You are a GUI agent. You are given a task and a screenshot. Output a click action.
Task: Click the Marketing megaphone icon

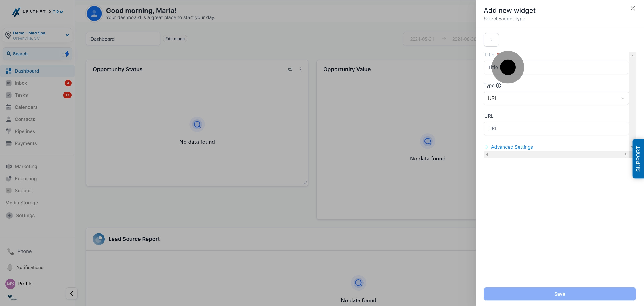coord(8,166)
